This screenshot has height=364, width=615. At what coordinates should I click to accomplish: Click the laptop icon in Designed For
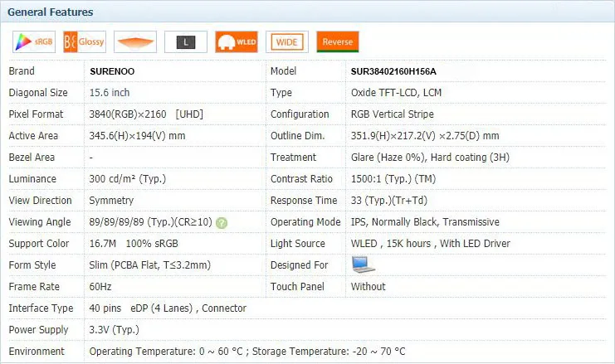(x=364, y=265)
